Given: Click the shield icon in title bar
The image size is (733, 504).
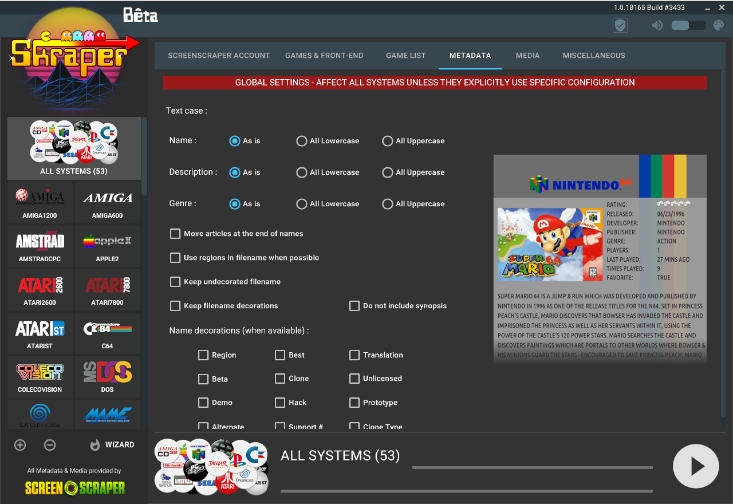Looking at the screenshot, I should pyautogui.click(x=620, y=25).
